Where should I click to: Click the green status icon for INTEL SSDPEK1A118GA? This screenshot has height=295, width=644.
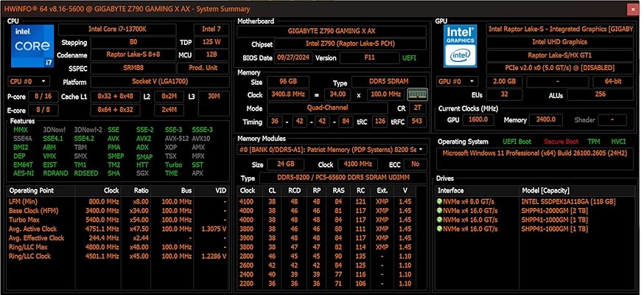[440, 201]
